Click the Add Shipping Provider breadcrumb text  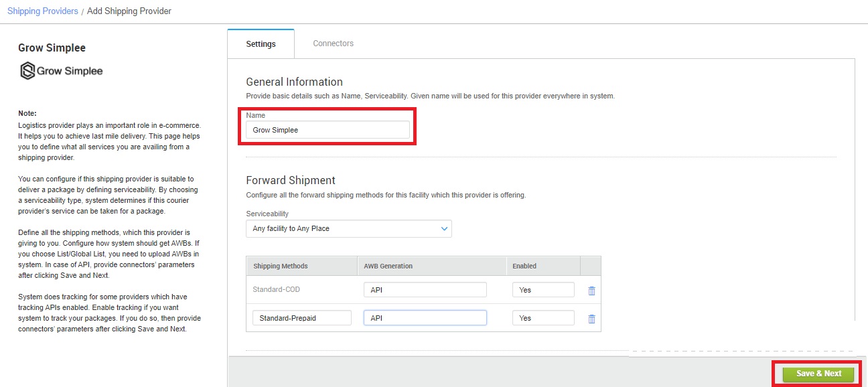pyautogui.click(x=129, y=11)
